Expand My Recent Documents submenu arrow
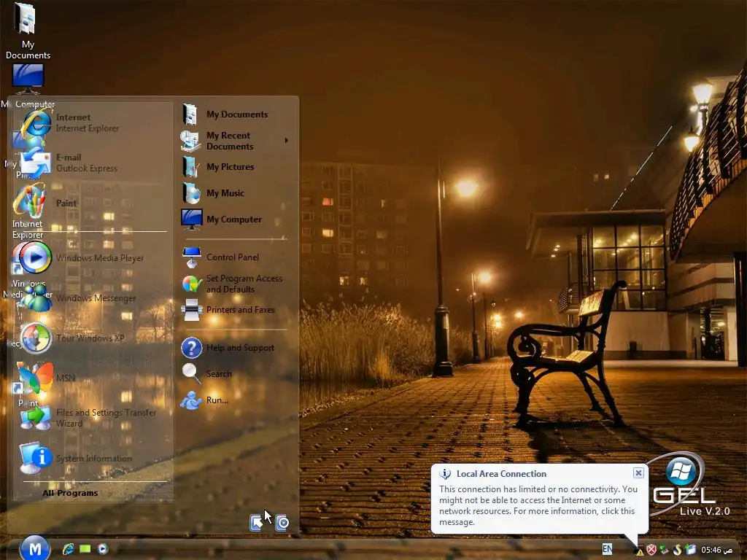Screen dimensions: 747x560 (286, 141)
